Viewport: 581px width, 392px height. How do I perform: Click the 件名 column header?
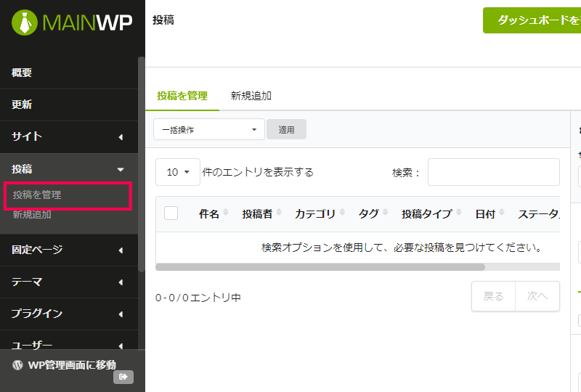209,213
